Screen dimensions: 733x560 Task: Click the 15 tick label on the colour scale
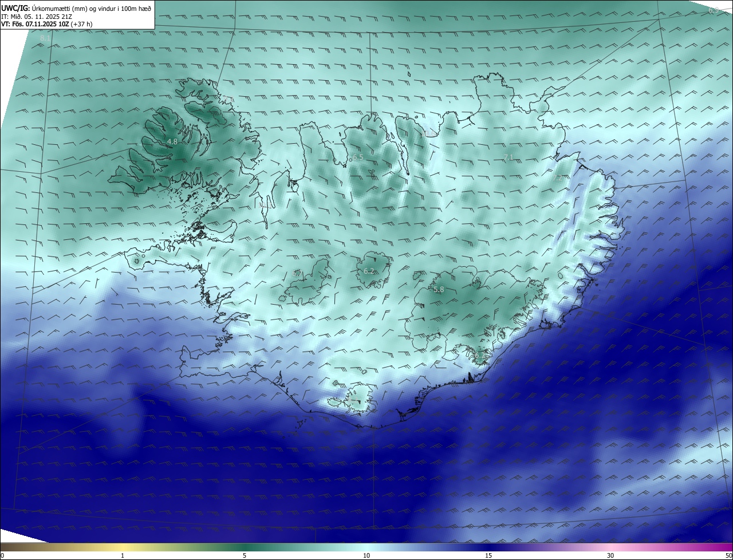tap(488, 555)
